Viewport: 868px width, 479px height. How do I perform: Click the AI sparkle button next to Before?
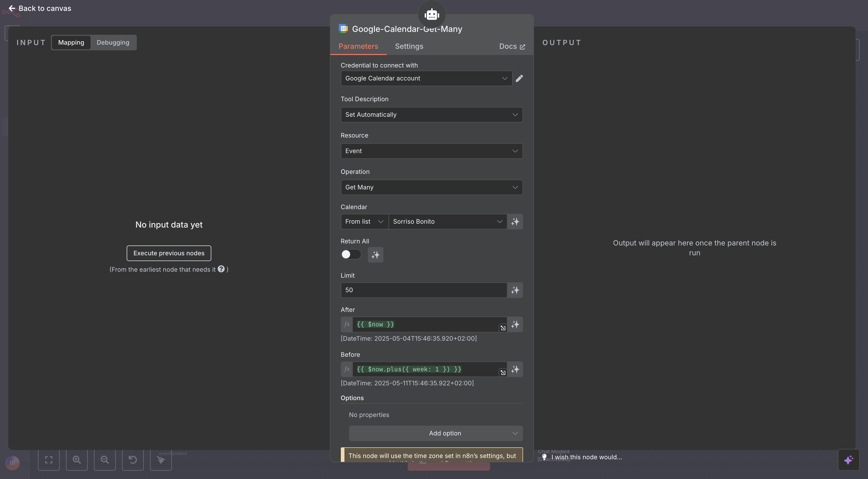(x=515, y=369)
